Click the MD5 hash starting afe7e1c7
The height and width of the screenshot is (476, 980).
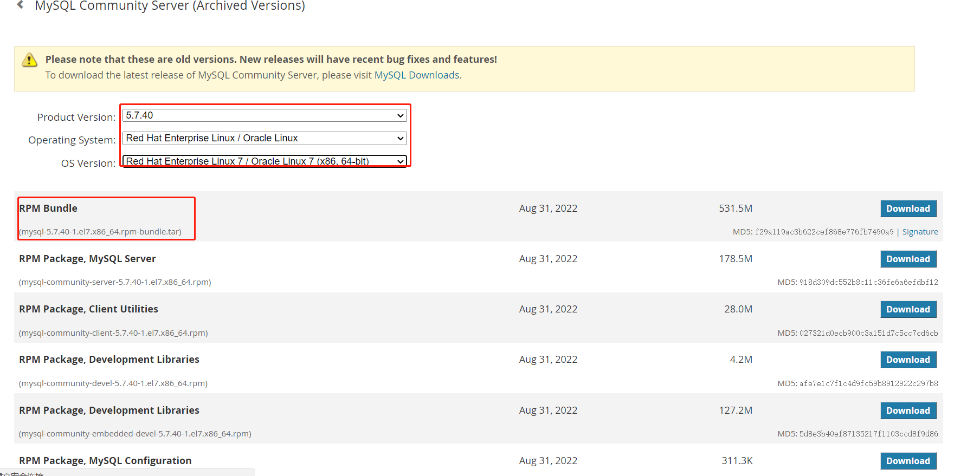coord(868,383)
